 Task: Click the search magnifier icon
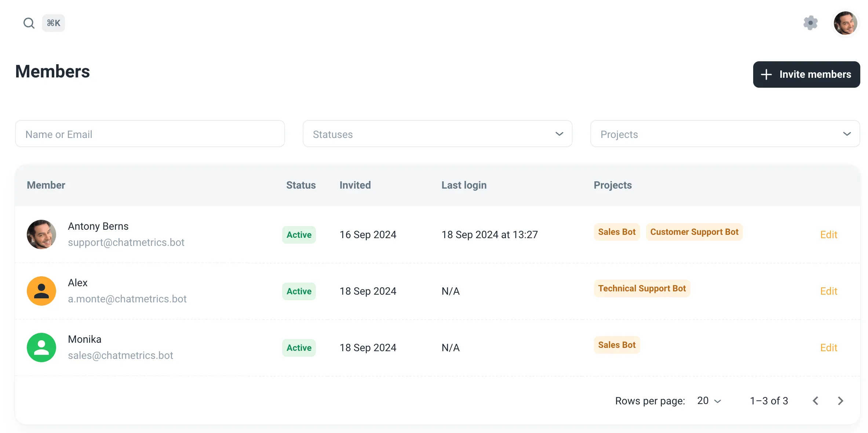pos(29,23)
